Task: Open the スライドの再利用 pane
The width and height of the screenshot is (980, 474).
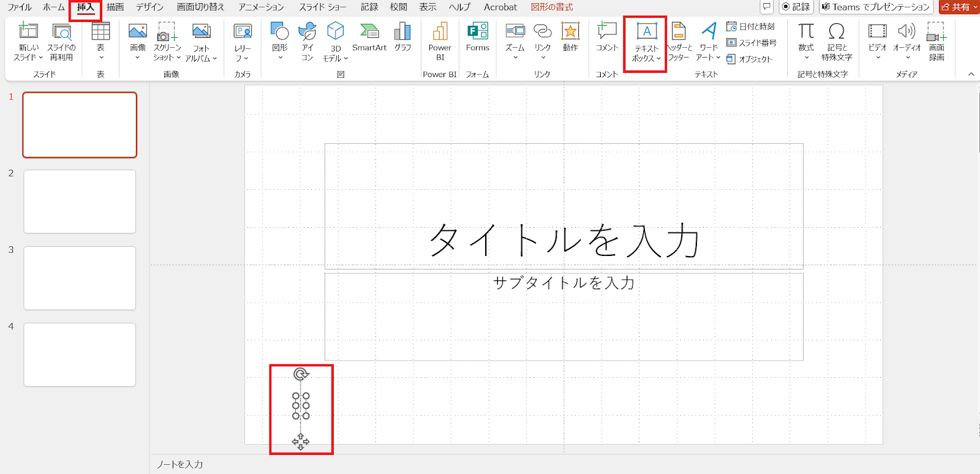Action: point(61,42)
